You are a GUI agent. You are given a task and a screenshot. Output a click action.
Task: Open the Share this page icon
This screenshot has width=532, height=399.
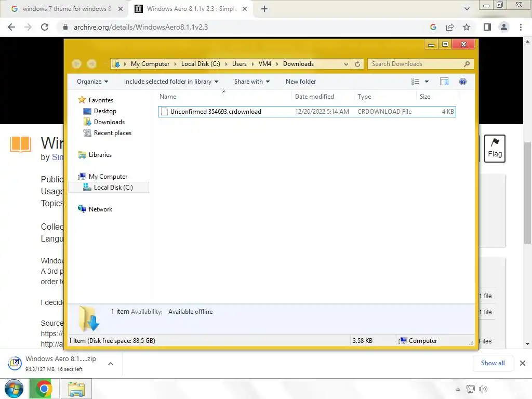pyautogui.click(x=450, y=27)
